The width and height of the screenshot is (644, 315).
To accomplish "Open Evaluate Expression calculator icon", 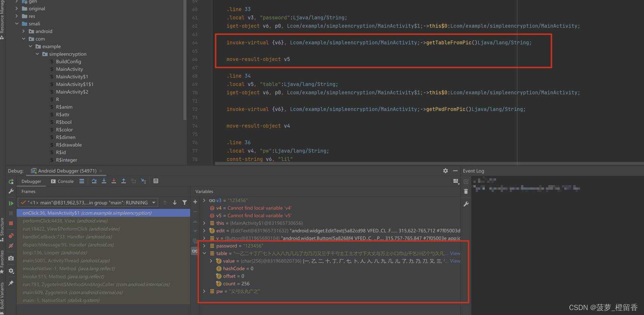I will 156,181.
